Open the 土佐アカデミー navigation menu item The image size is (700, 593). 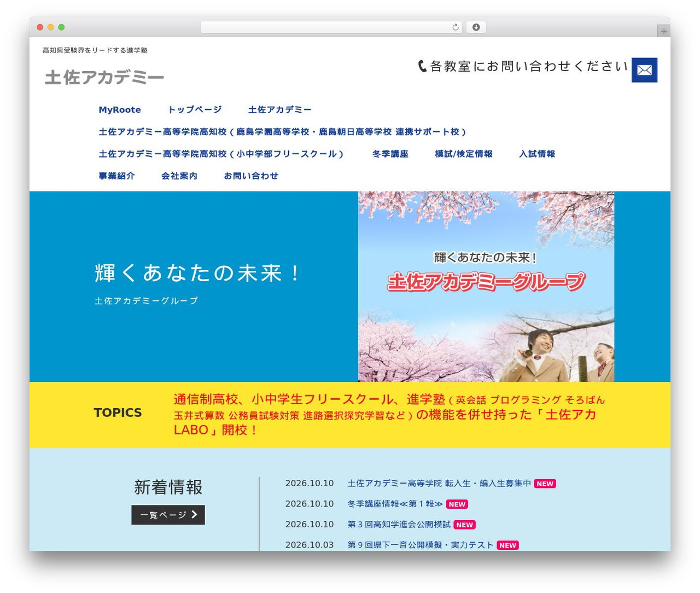pyautogui.click(x=279, y=110)
